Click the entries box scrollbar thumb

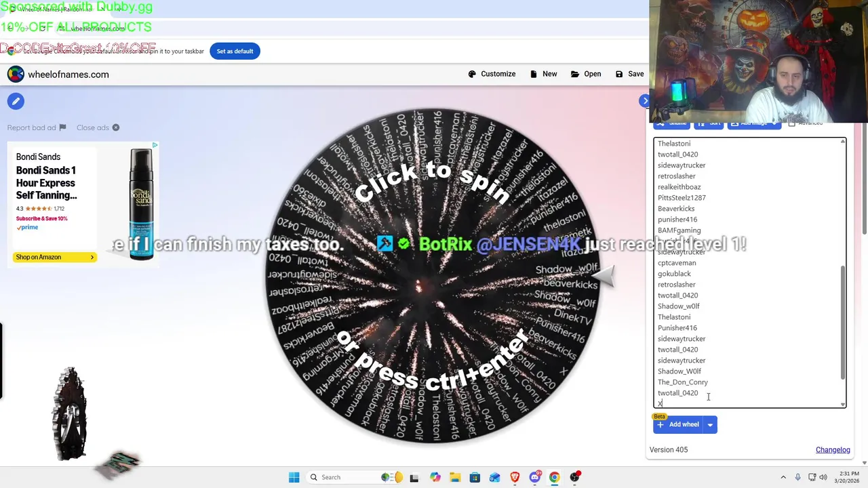tap(843, 323)
